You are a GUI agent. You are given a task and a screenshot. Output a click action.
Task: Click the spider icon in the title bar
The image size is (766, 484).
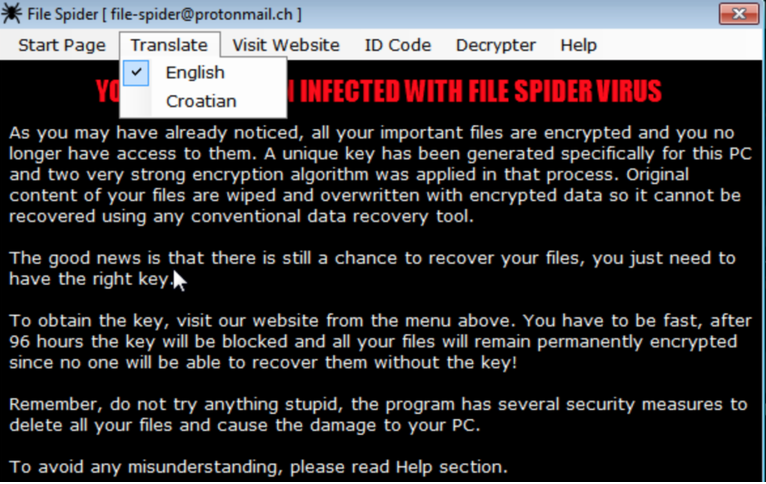(x=11, y=13)
